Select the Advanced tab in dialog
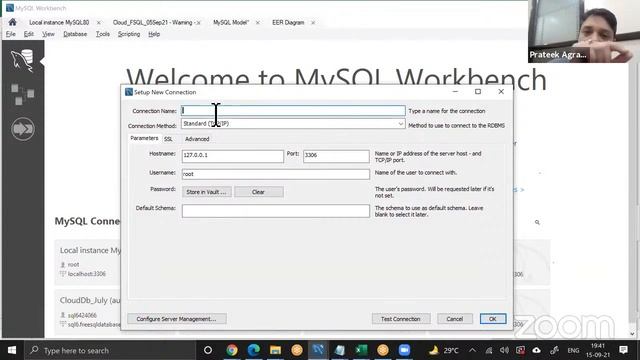This screenshot has width=640, height=360. coord(197,139)
